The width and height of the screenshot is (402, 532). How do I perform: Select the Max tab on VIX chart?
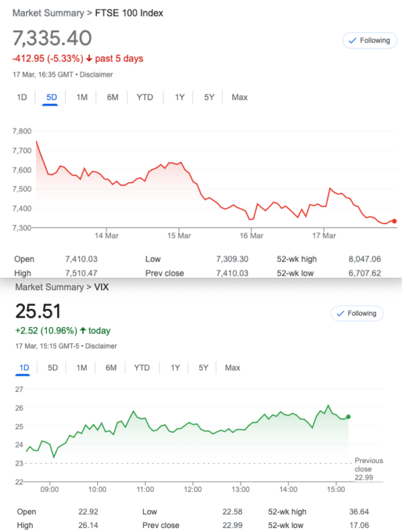coord(232,368)
